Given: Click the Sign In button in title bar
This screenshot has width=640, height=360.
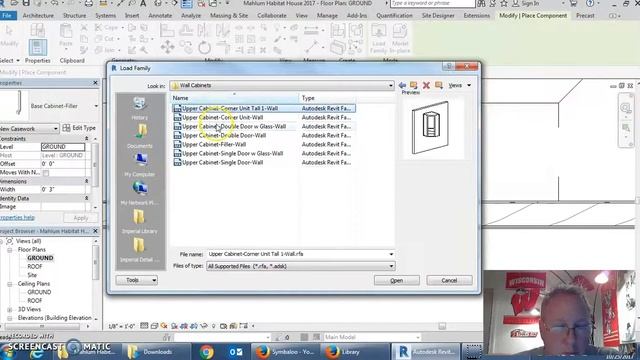Looking at the screenshot, I should pos(526,4).
